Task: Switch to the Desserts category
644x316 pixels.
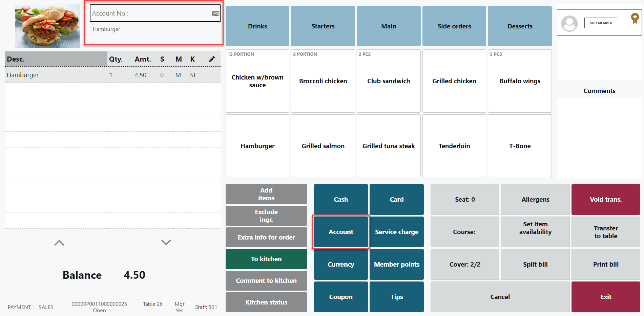Action: pos(519,26)
